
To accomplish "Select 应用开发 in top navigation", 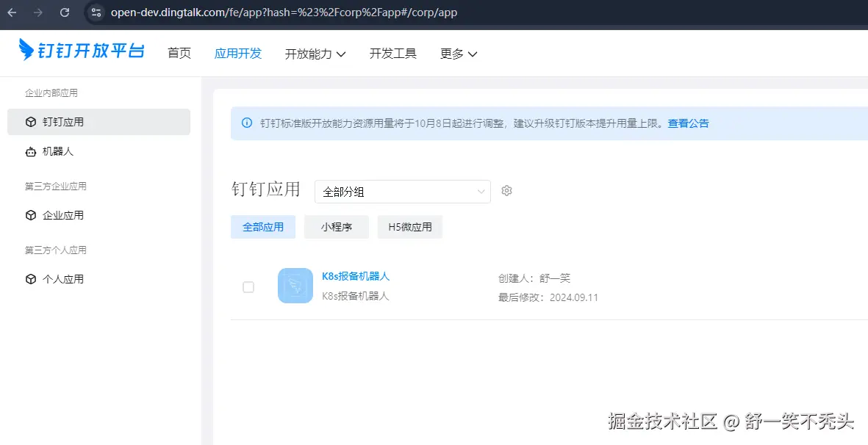I will [238, 54].
